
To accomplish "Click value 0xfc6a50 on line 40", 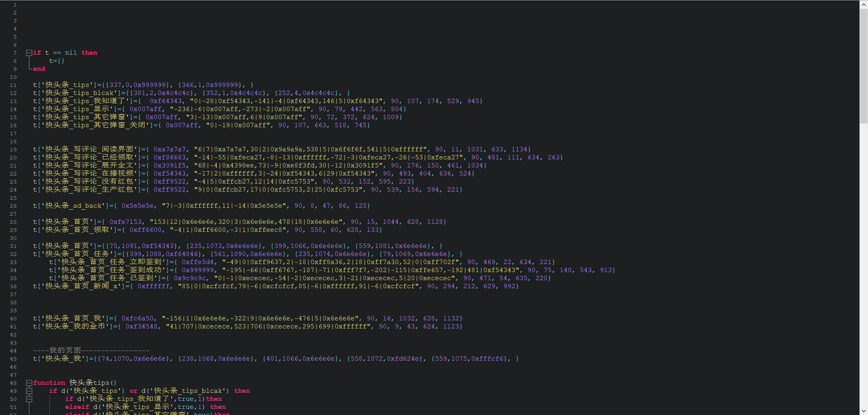I will tap(137, 318).
